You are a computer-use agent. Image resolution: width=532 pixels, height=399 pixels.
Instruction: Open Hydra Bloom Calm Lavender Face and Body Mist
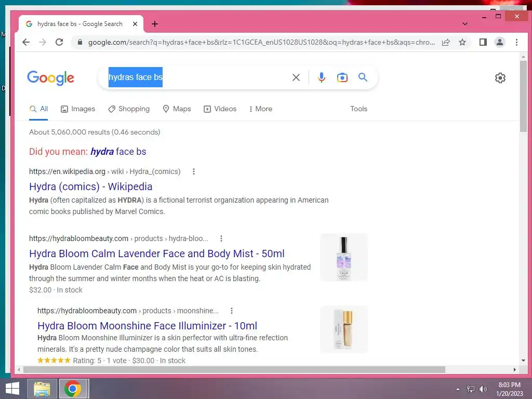157,254
